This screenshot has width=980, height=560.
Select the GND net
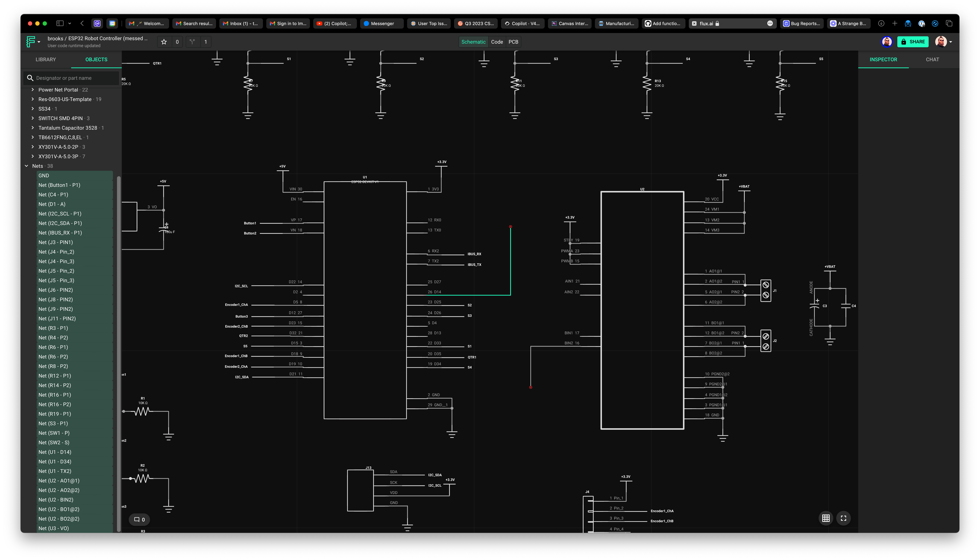coord(75,175)
